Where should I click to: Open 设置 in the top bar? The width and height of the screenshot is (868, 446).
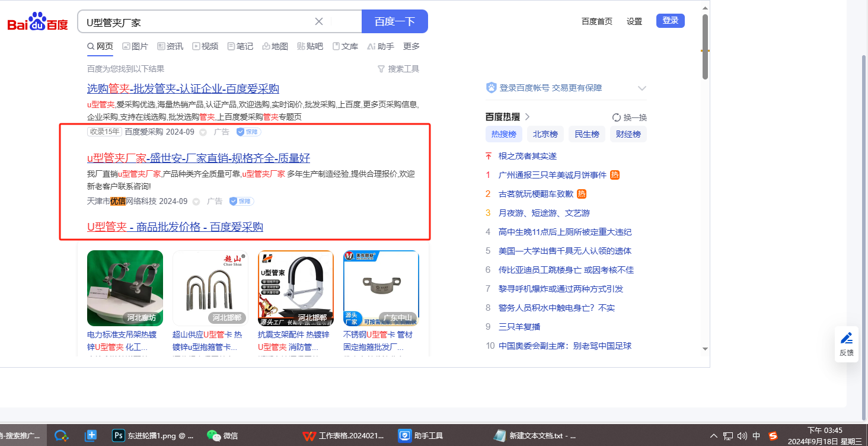click(634, 21)
